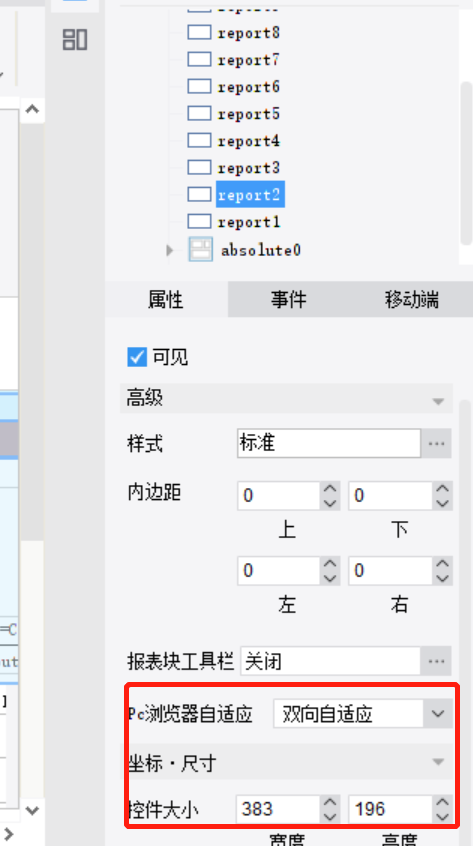Select report5 in the widget tree
This screenshot has height=846, width=473.
point(249,114)
